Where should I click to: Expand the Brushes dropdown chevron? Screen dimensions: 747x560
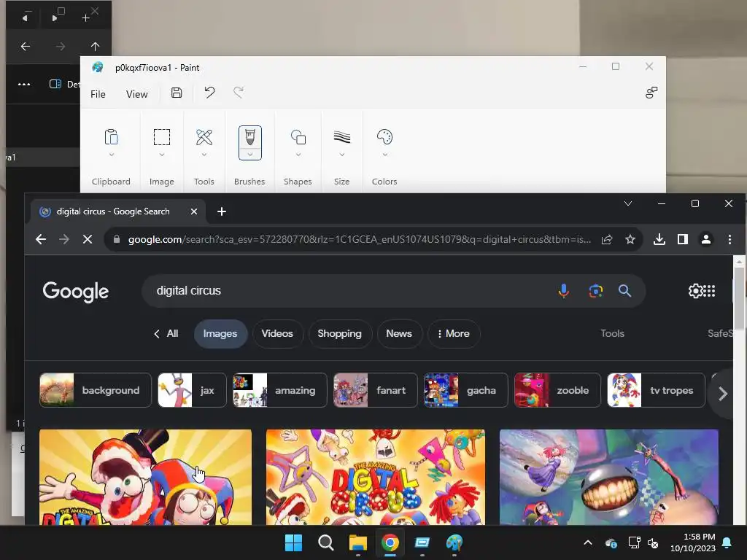249,155
